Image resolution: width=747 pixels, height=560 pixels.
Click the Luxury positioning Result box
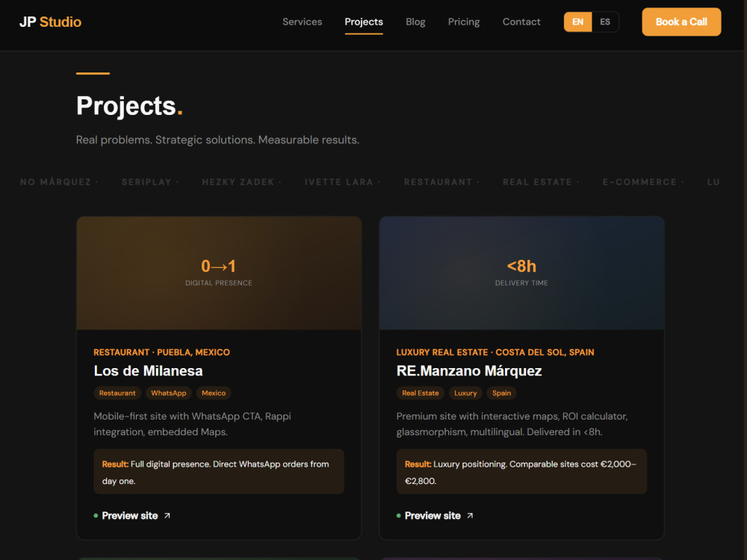(521, 471)
